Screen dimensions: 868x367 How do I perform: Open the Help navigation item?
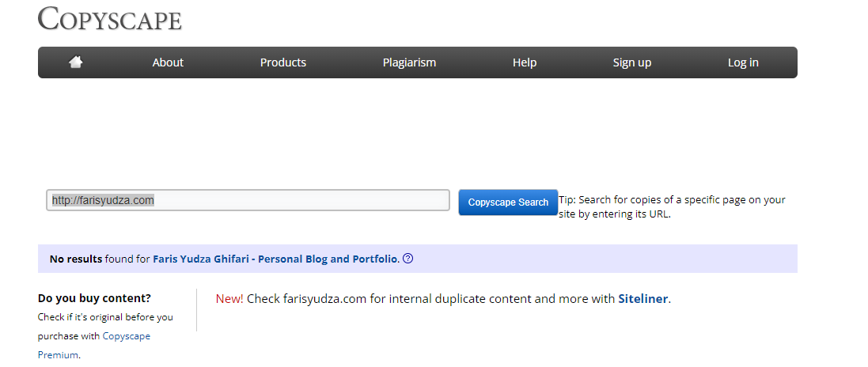point(525,62)
